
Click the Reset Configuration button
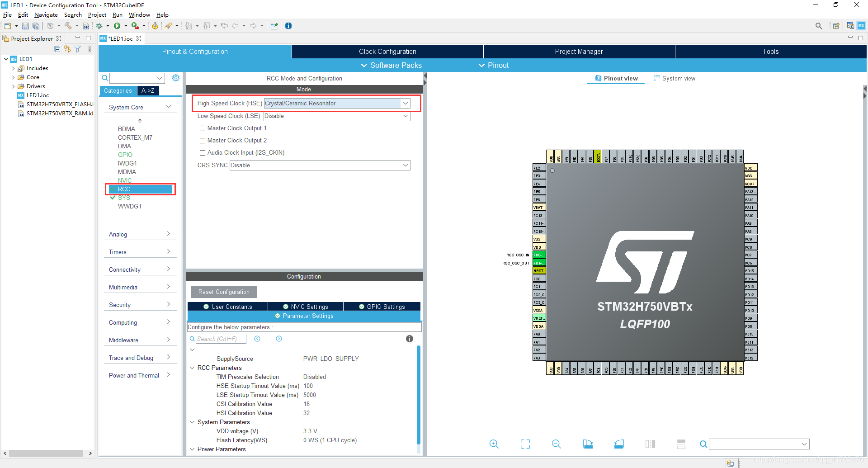pyautogui.click(x=224, y=292)
